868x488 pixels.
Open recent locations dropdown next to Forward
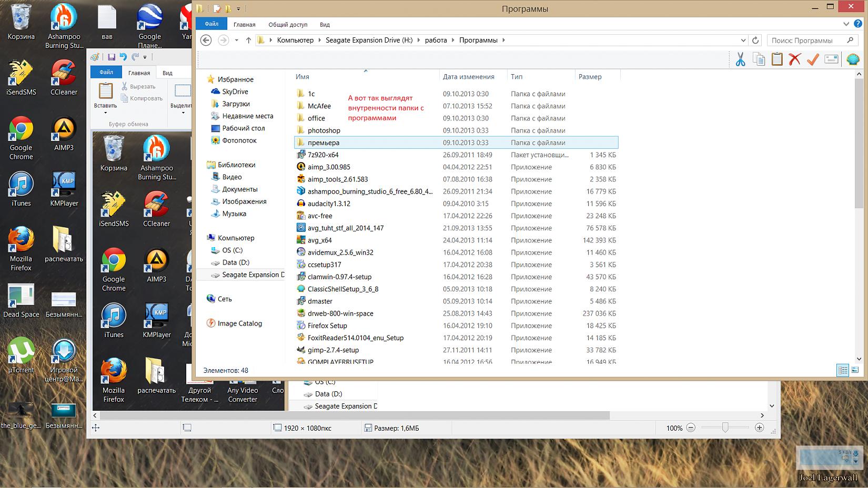point(237,40)
